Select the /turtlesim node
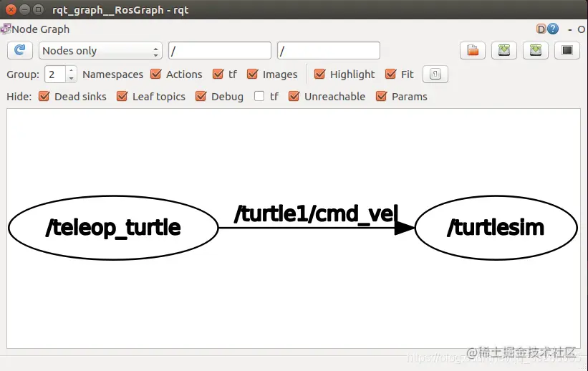Screen dimensions: 588x371 (x=496, y=228)
